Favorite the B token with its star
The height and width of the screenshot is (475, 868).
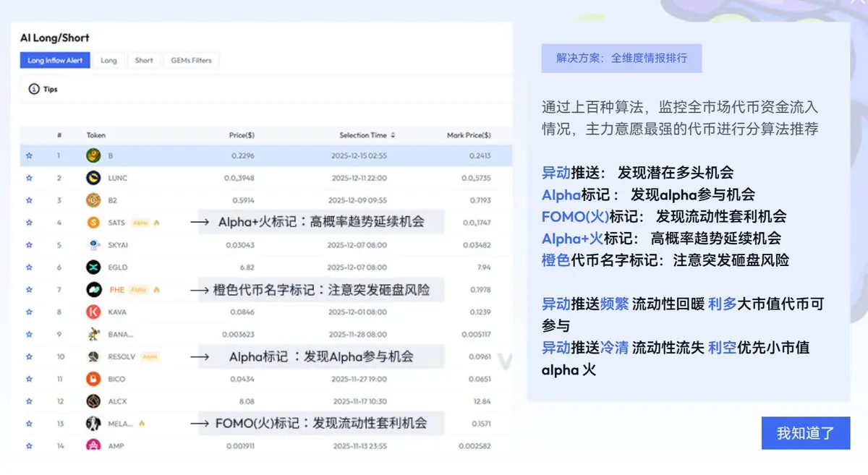(29, 155)
